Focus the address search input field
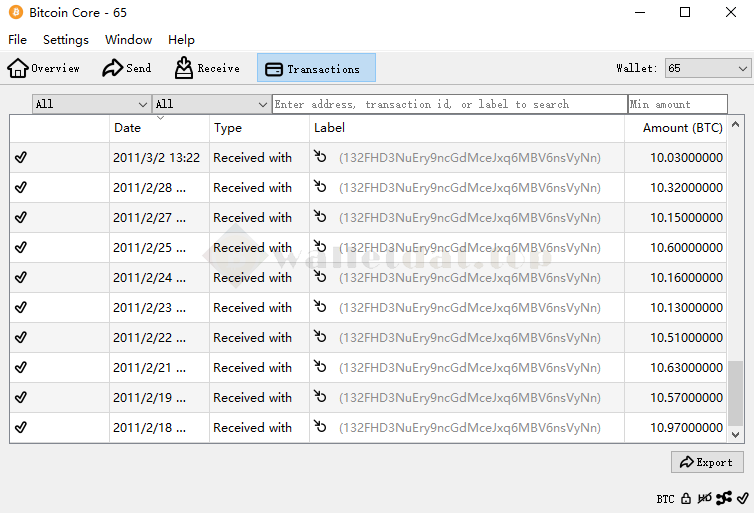The height and width of the screenshot is (513, 754). tap(449, 104)
